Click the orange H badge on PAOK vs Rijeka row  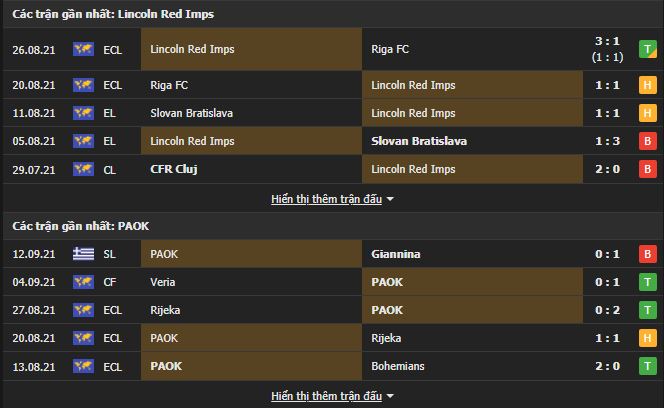(x=647, y=338)
